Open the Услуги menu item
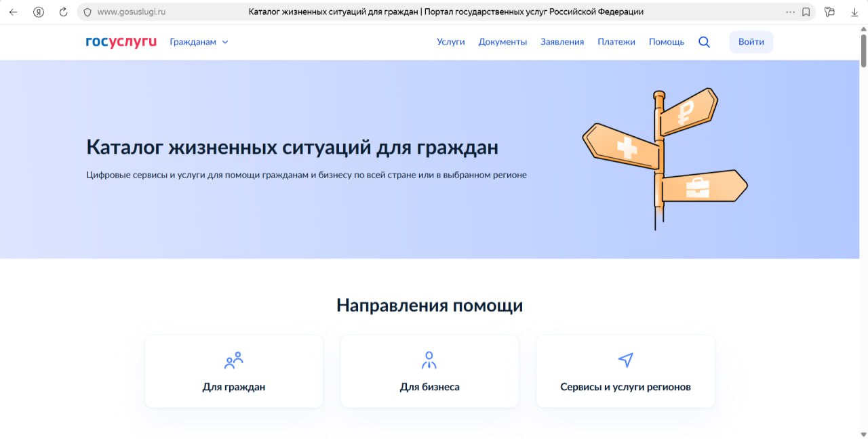The width and height of the screenshot is (868, 439). coord(450,42)
